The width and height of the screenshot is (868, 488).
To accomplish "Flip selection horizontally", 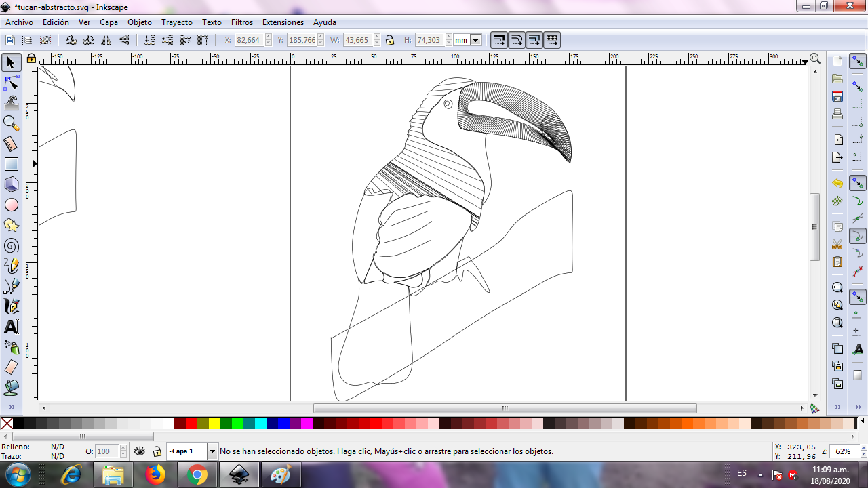I will pyautogui.click(x=106, y=40).
